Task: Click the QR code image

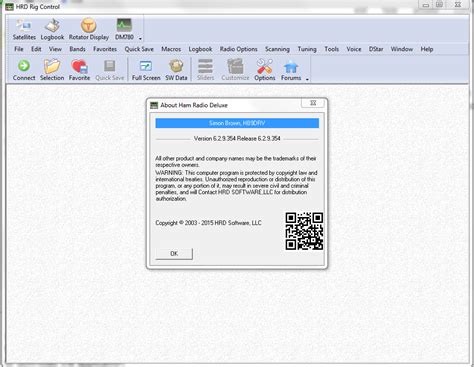Action: coord(304,231)
